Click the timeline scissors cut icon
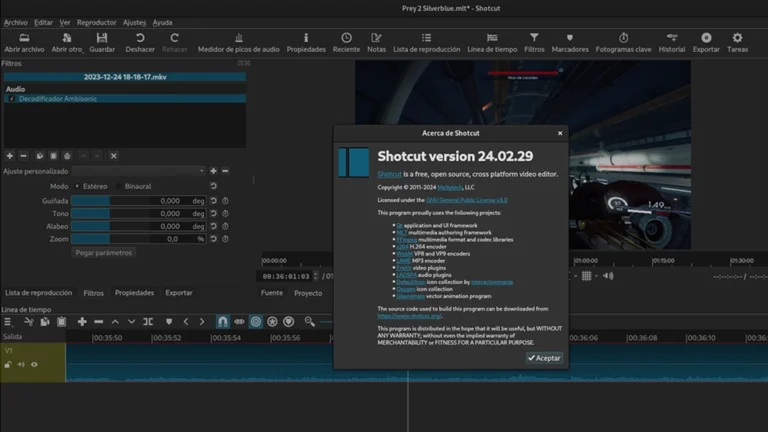 (x=27, y=321)
